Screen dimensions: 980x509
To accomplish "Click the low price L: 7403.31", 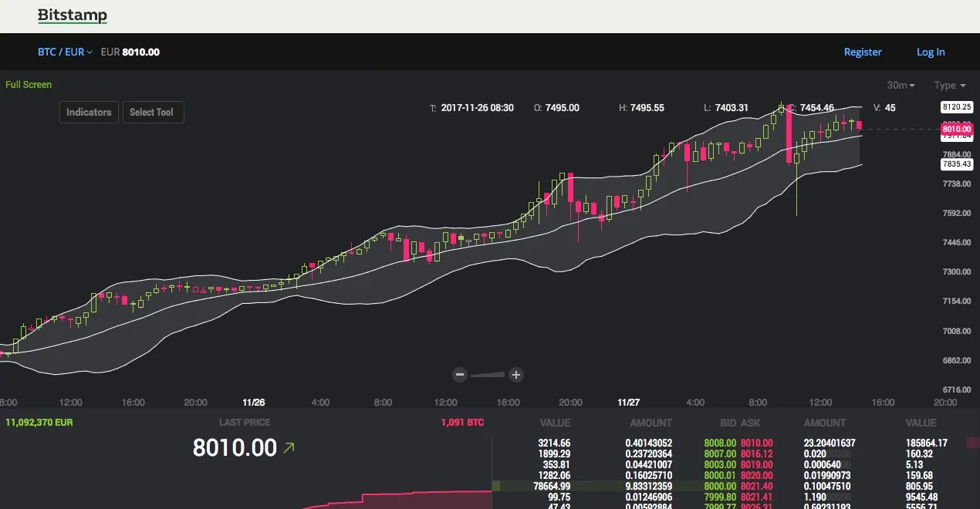I will click(726, 108).
